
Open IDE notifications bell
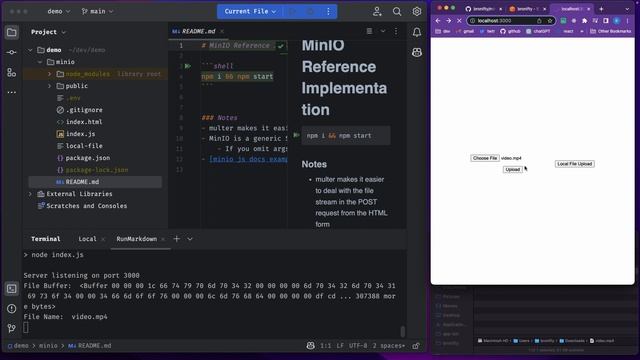coord(416,32)
